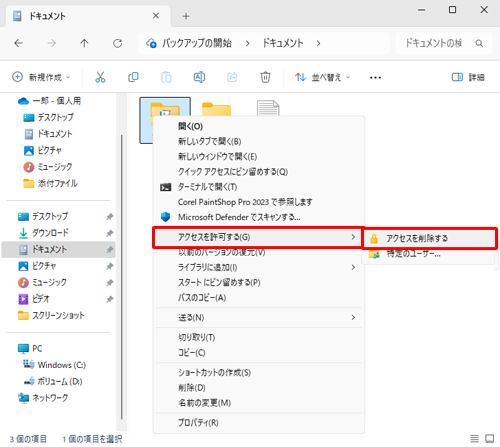Select アクセスを削除する in submenu
This screenshot has width=500, height=447.
point(430,238)
